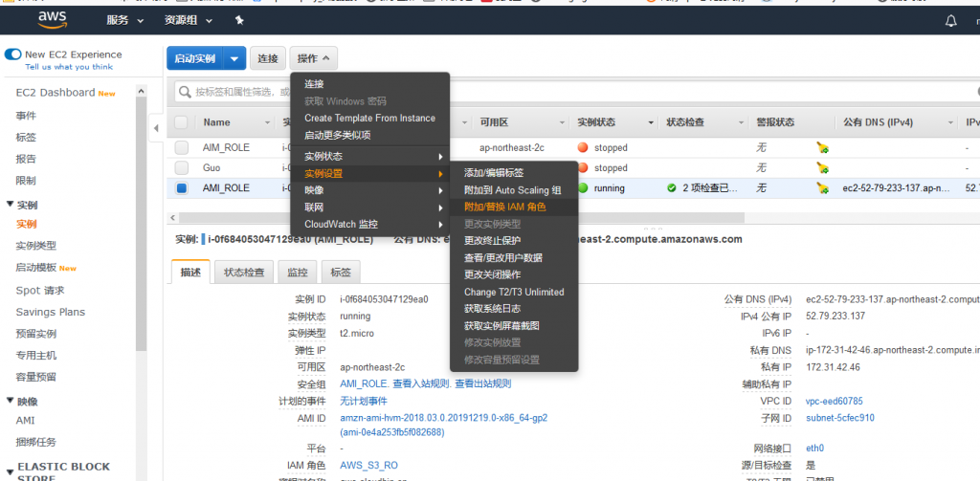
Task: Open Spot 请求 in sidebar
Action: [x=40, y=291]
